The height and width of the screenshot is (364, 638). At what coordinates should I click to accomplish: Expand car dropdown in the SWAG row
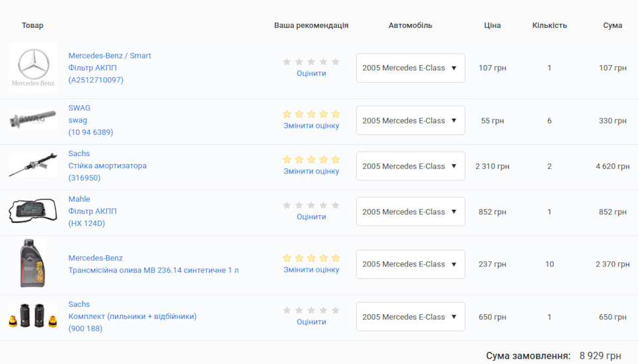tap(411, 120)
